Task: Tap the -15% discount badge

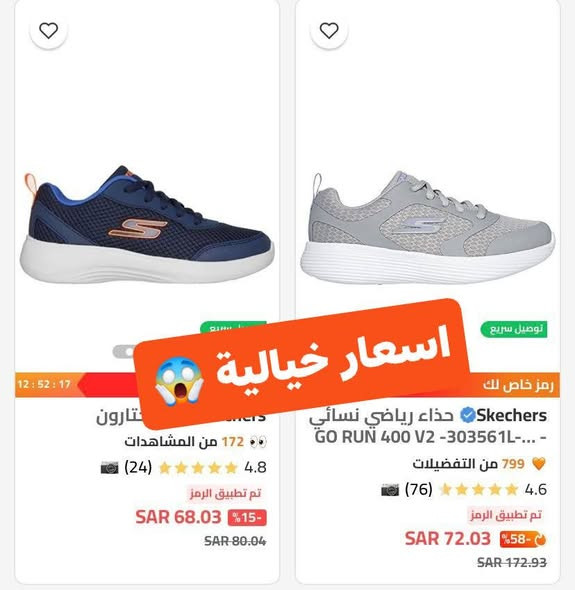Action: pos(247,518)
